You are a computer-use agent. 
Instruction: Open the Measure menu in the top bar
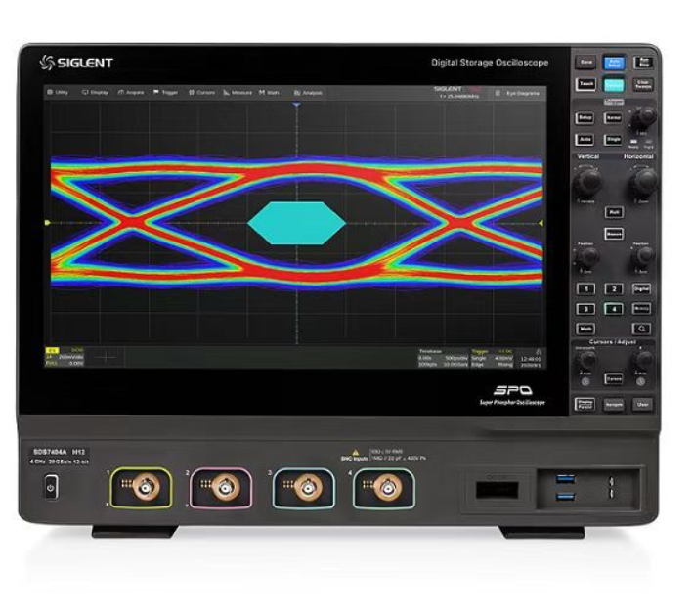[x=238, y=92]
